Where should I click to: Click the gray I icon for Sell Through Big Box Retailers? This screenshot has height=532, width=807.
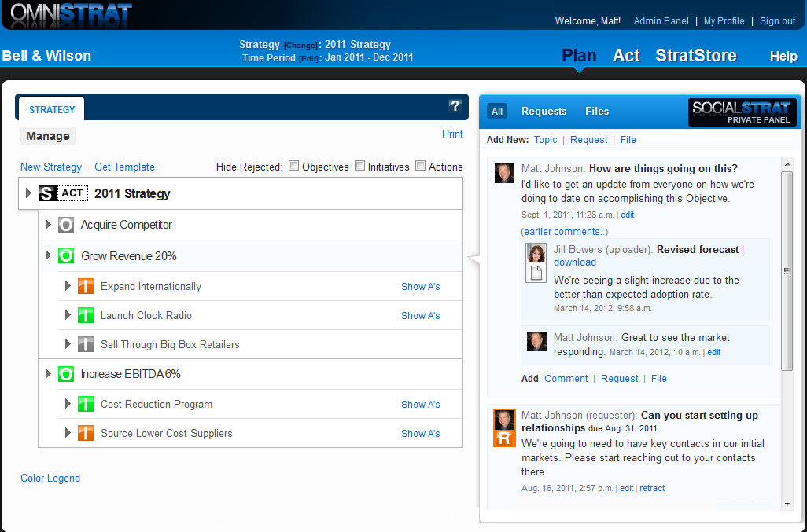86,344
